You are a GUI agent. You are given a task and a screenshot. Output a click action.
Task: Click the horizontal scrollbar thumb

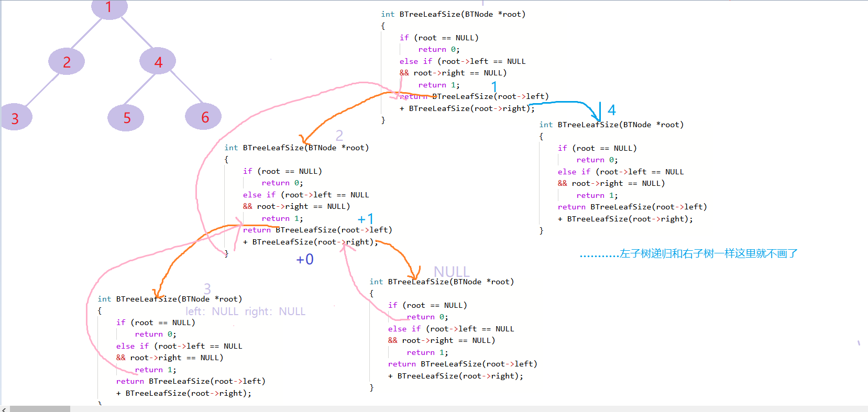click(40, 409)
